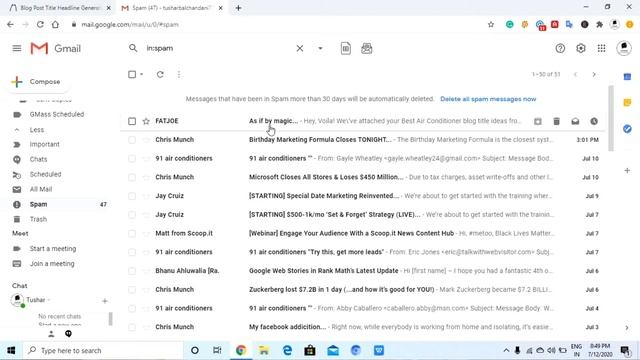640x360 pixels.
Task: Snooze the FATJOE email
Action: point(594,121)
